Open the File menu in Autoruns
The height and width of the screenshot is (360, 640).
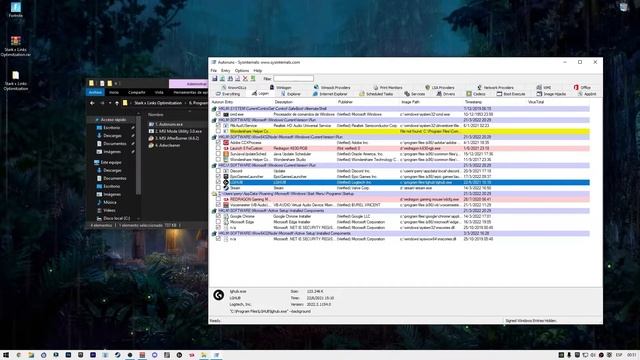tap(213, 71)
